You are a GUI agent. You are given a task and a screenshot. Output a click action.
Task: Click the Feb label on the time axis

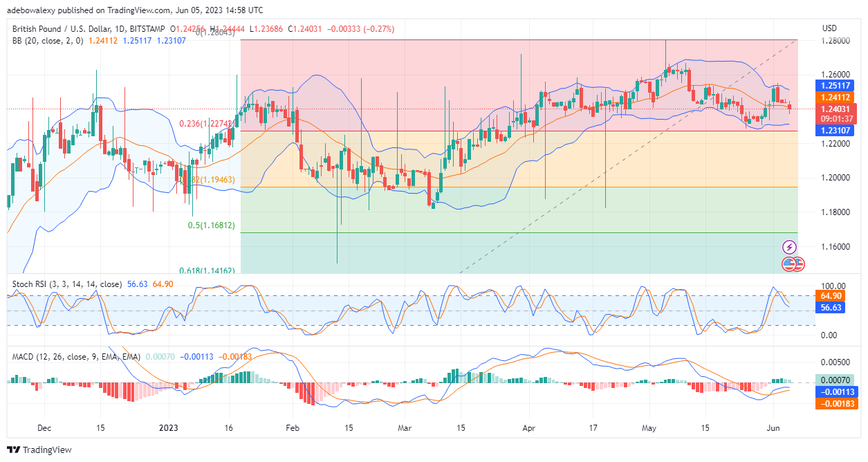tap(293, 428)
